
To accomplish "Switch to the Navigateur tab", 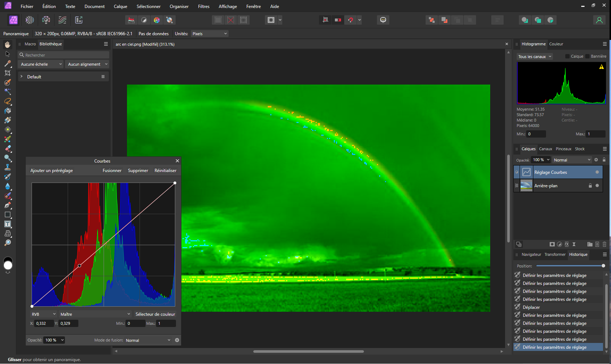I will click(531, 254).
